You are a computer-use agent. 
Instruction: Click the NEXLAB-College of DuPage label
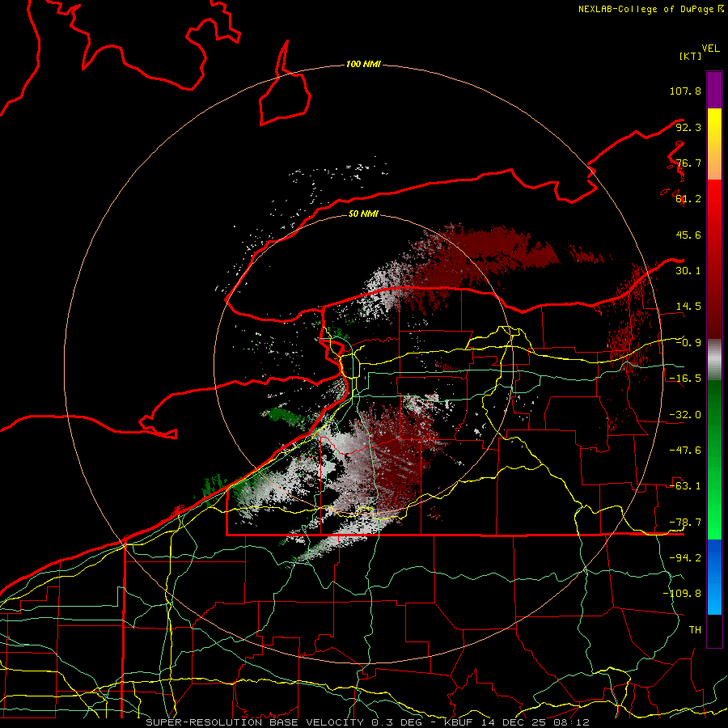650,9
